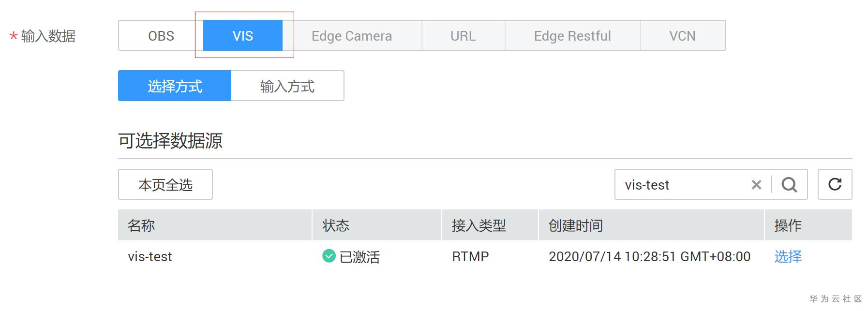This screenshot has width=868, height=311.
Task: Refresh the data source list
Action: 835,184
